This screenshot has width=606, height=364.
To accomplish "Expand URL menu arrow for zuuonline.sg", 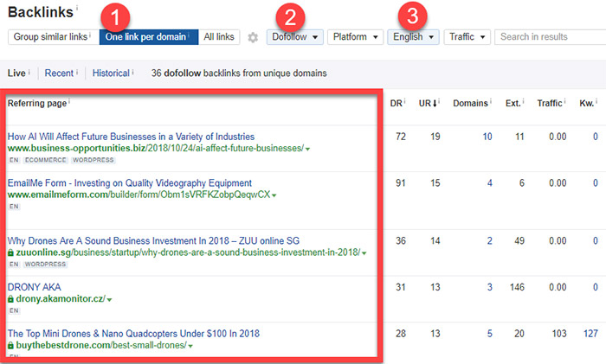I will pos(364,253).
